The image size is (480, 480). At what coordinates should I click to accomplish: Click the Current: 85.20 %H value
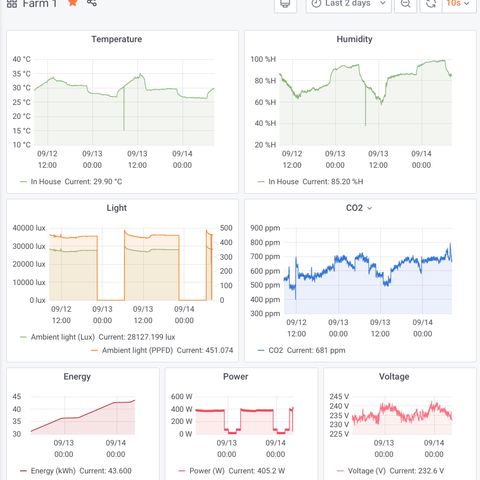tap(333, 182)
